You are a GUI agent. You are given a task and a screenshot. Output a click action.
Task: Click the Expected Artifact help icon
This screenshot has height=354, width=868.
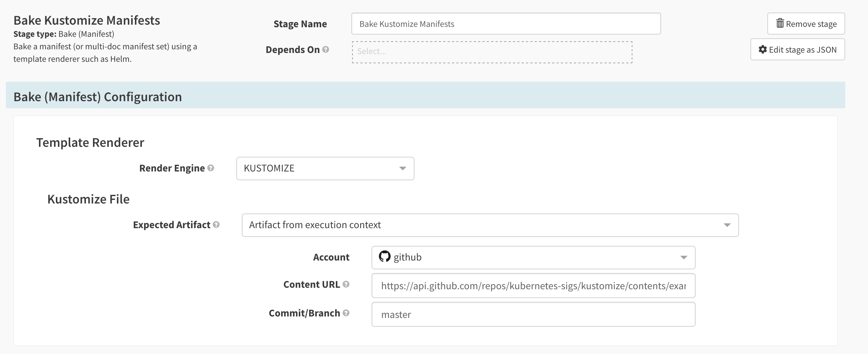[216, 224]
